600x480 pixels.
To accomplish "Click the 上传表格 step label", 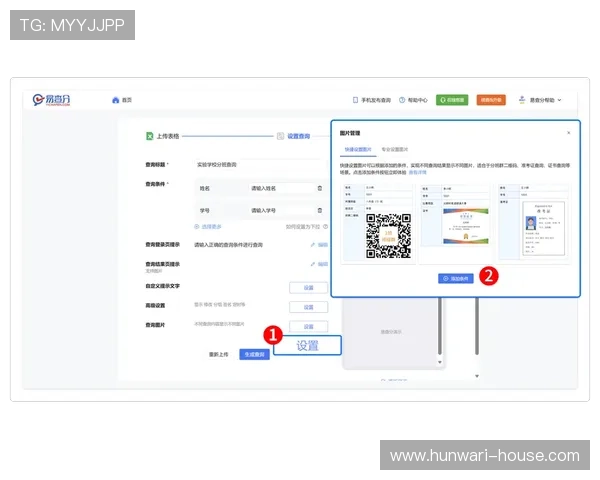I will (168, 136).
